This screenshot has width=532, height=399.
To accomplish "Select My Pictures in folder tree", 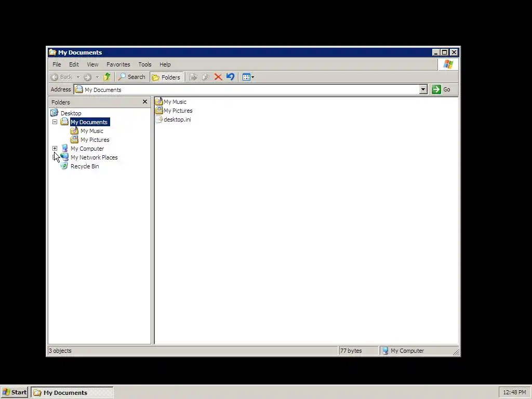I will pos(95,140).
